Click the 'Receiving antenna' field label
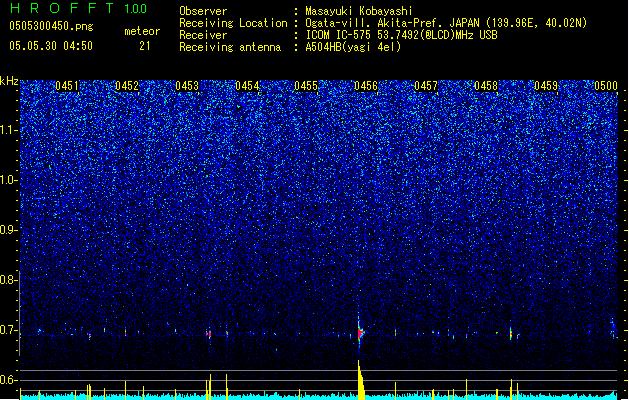The image size is (629, 400). 230,47
